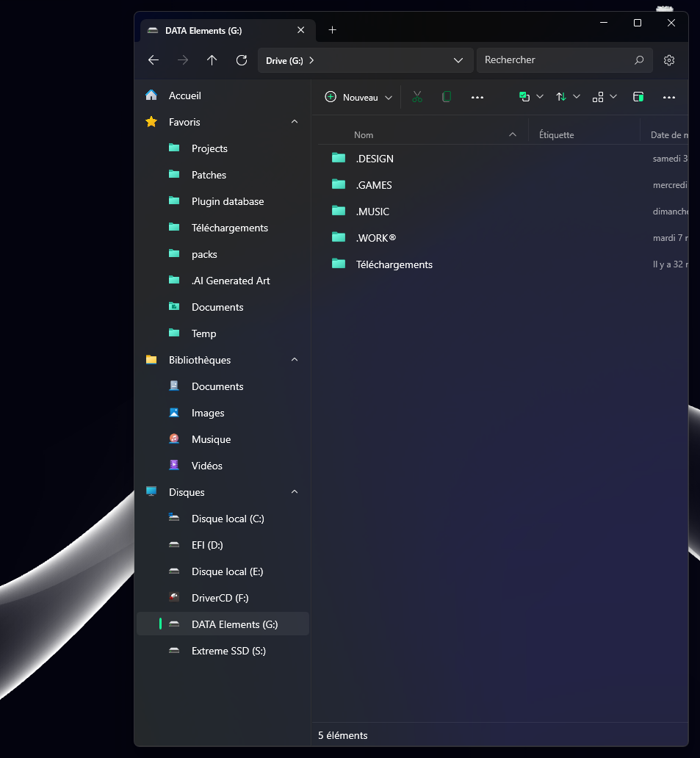
Task: Click inside the Rechercher search field
Action: [558, 59]
